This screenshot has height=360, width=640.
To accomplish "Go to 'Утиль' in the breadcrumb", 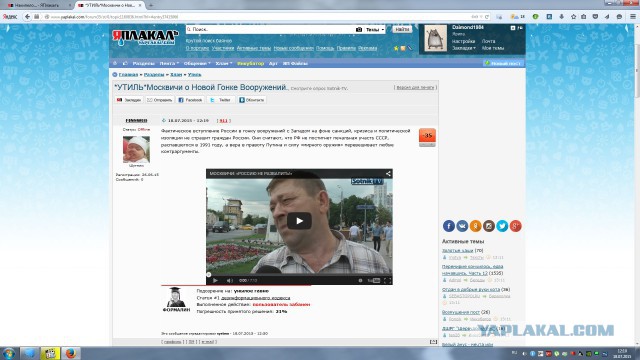I will [x=194, y=75].
